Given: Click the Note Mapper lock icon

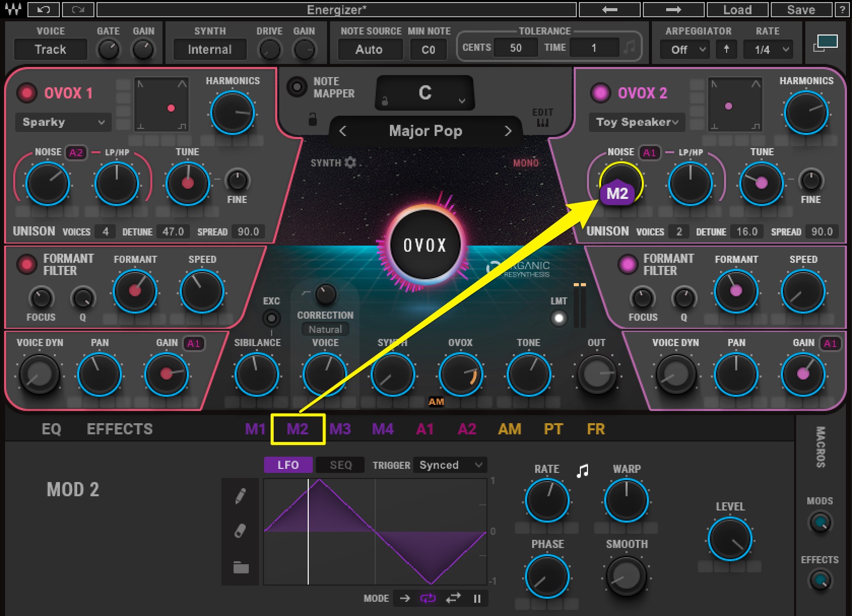Looking at the screenshot, I should (x=313, y=120).
